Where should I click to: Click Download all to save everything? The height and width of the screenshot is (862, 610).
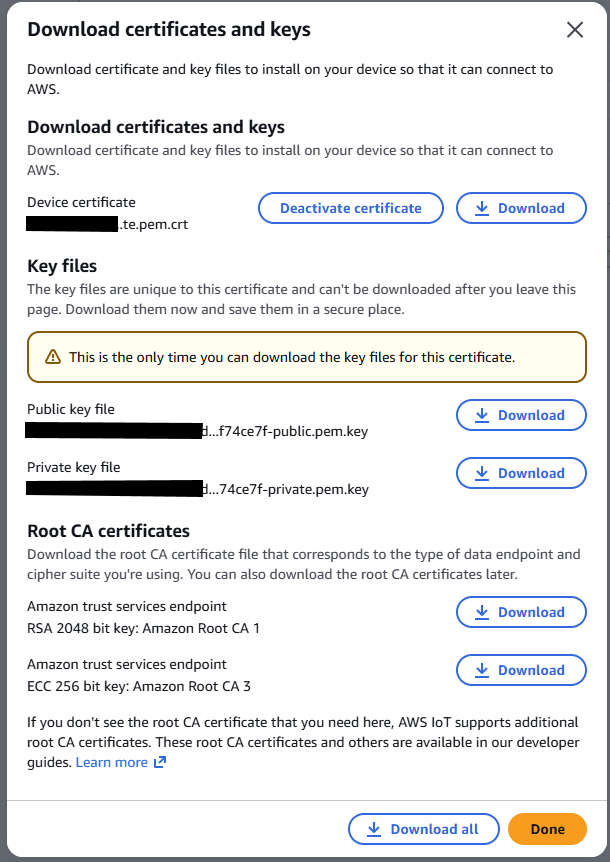pyautogui.click(x=423, y=829)
